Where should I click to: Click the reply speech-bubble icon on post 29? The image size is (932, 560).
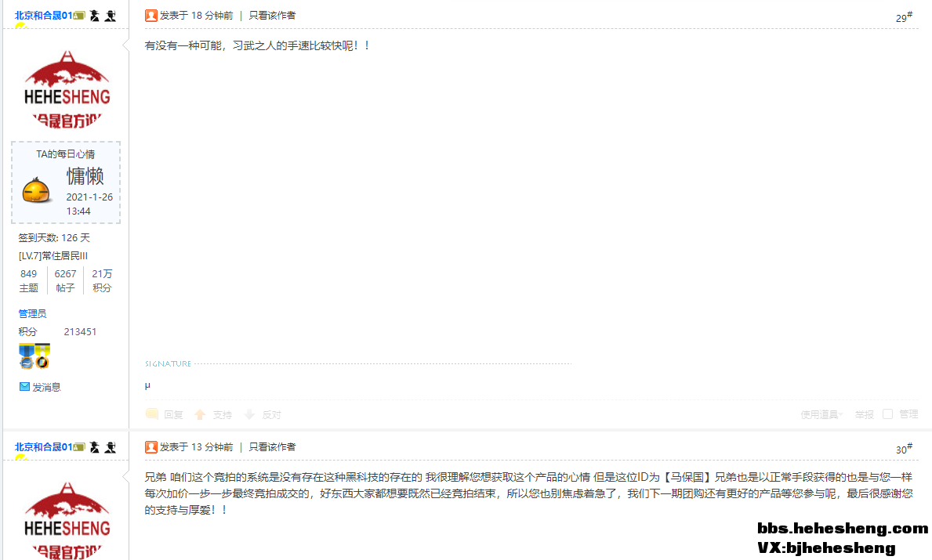pos(152,414)
